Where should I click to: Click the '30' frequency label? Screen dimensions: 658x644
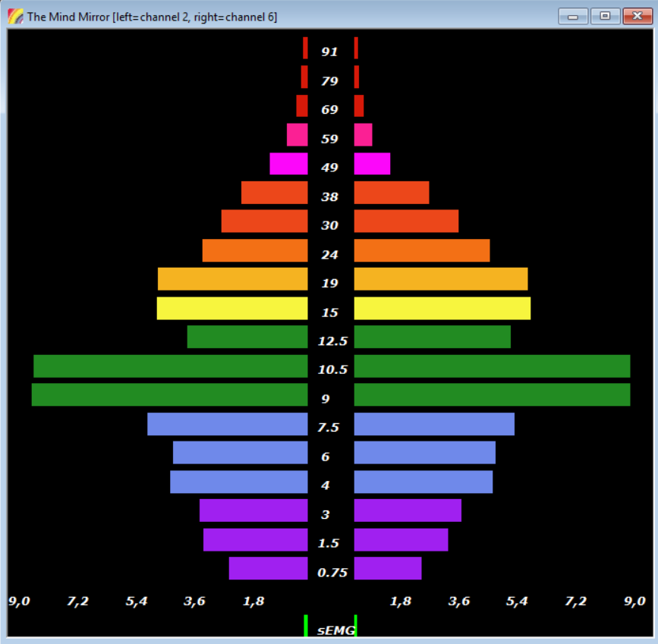coord(329,226)
